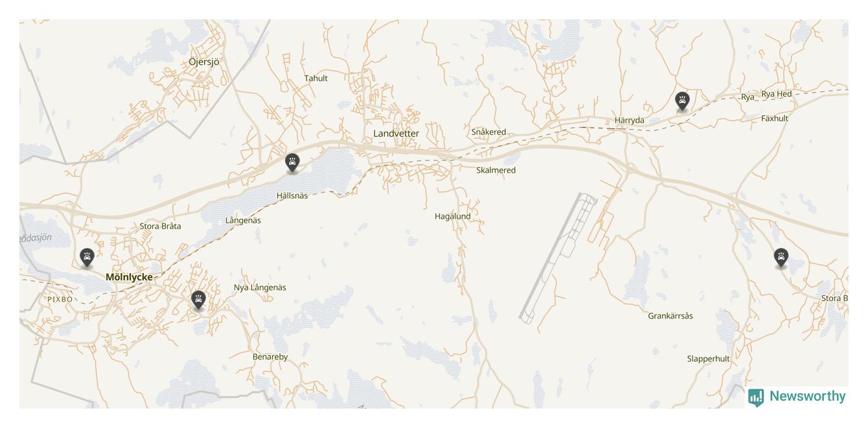This screenshot has width=868, height=428.
Task: Click the Benareby place label
Action: click(270, 357)
